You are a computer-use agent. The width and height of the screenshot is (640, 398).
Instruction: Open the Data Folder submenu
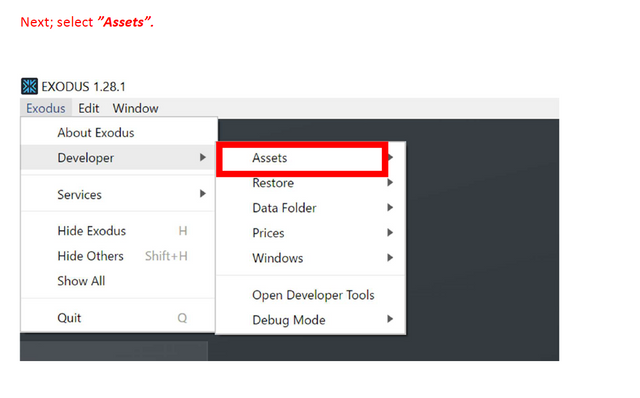[311, 208]
